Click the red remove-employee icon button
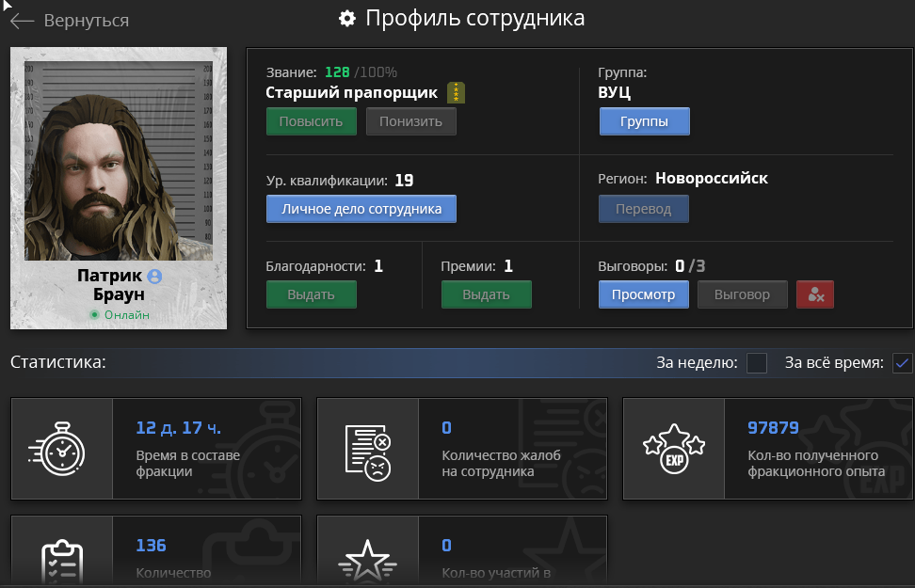Image resolution: width=915 pixels, height=588 pixels. [814, 294]
